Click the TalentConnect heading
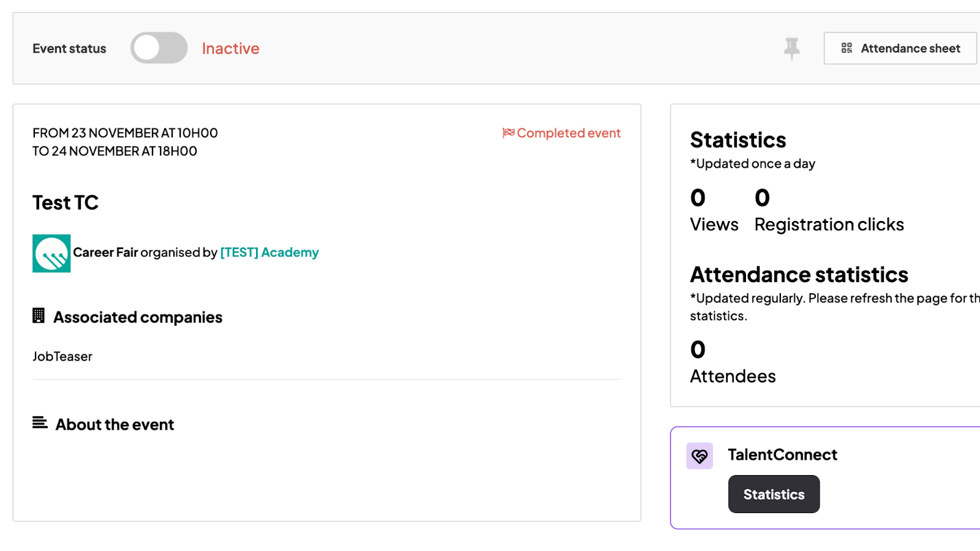Viewport: 980px width, 551px height. (782, 455)
